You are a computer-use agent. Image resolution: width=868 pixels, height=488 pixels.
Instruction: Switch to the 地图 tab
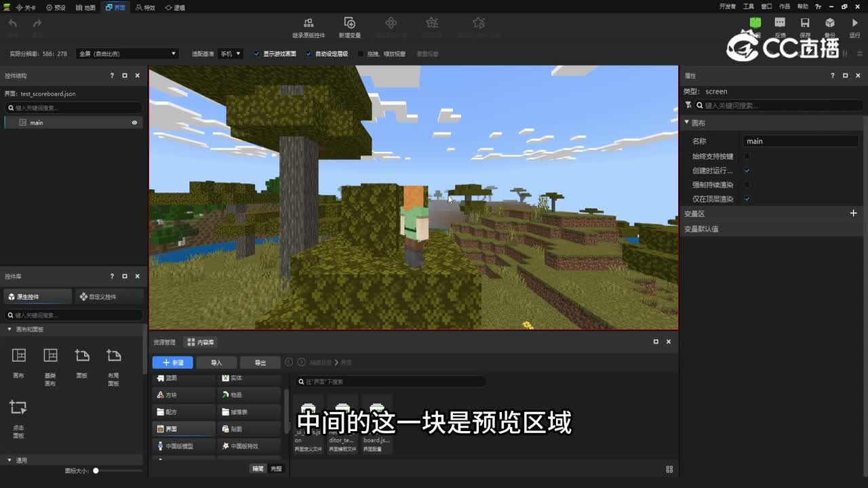85,7
